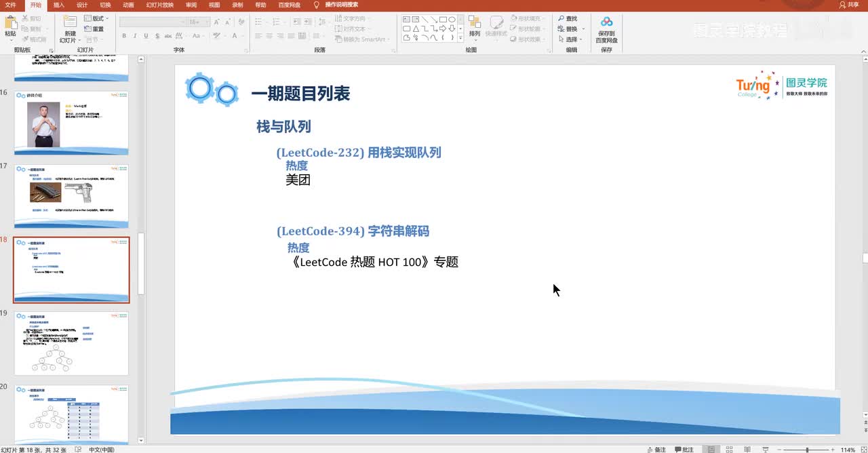
Task: Open the Baidu Netdisk ribbon tab
Action: click(289, 5)
